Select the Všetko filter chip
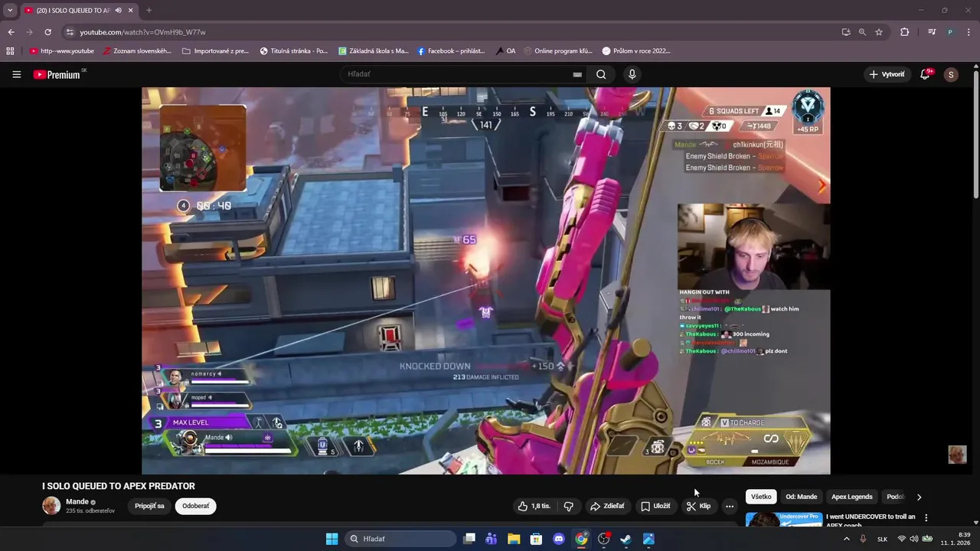The height and width of the screenshot is (551, 980). [x=761, y=497]
